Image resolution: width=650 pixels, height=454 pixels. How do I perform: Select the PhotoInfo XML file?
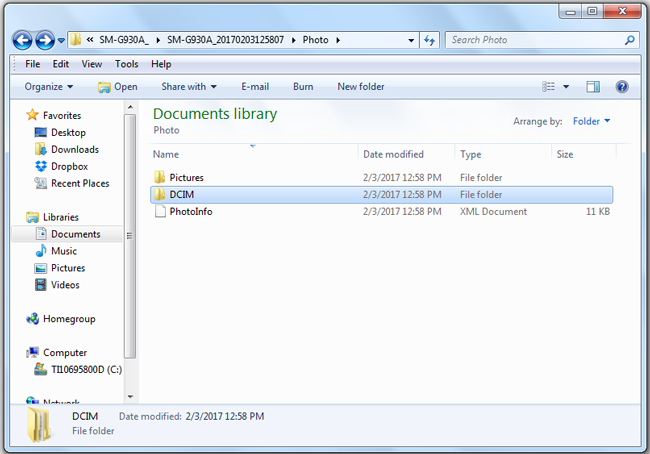pos(382,211)
